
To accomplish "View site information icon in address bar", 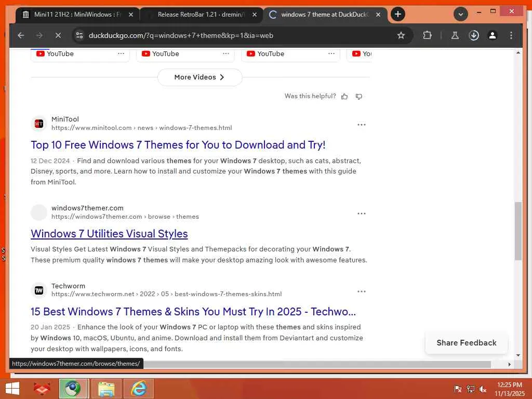I will coord(79,35).
